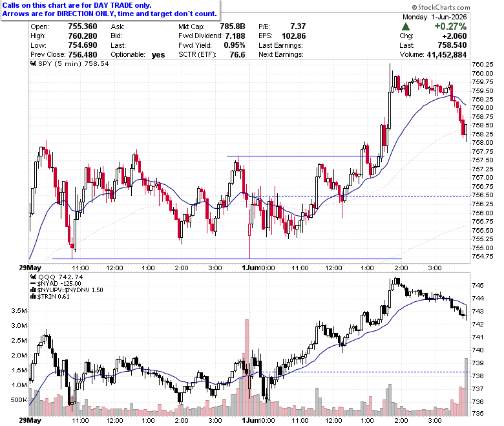The width and height of the screenshot is (504, 426).
Task: Click the +0.27% percent change value
Action: (450, 27)
